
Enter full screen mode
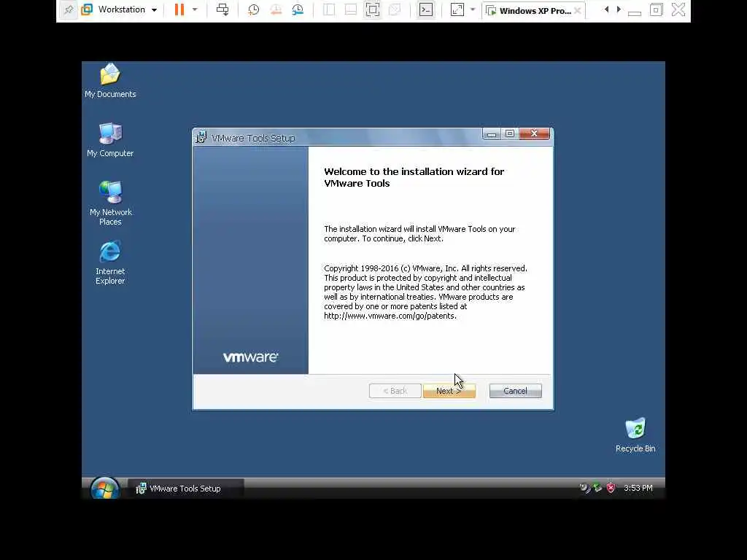[x=373, y=9]
